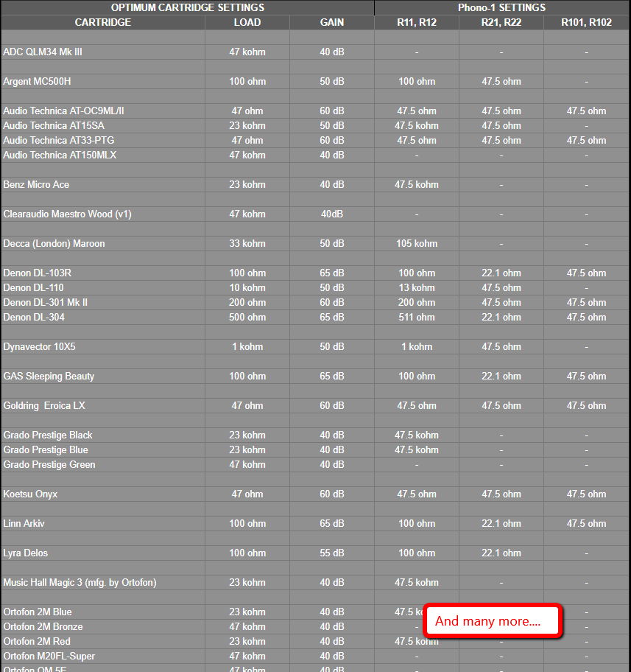Click the 105 kohm cell for Decca Maroon
Image resolution: width=631 pixels, height=672 pixels.
point(417,243)
